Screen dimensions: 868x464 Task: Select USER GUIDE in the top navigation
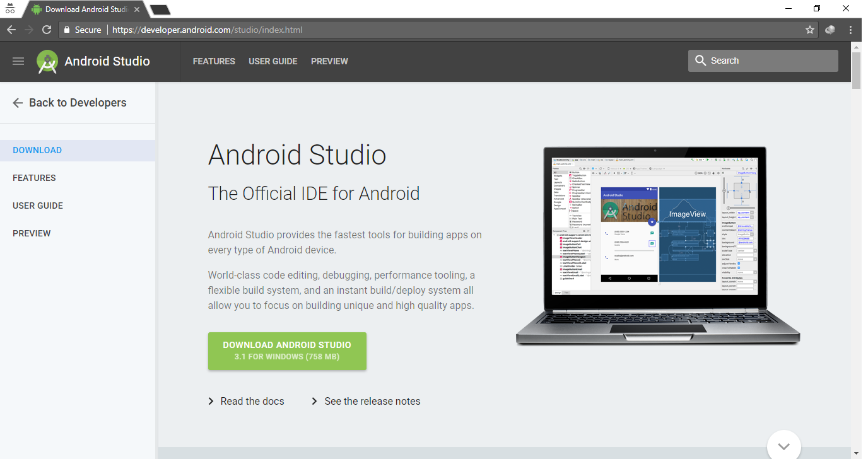tap(273, 61)
